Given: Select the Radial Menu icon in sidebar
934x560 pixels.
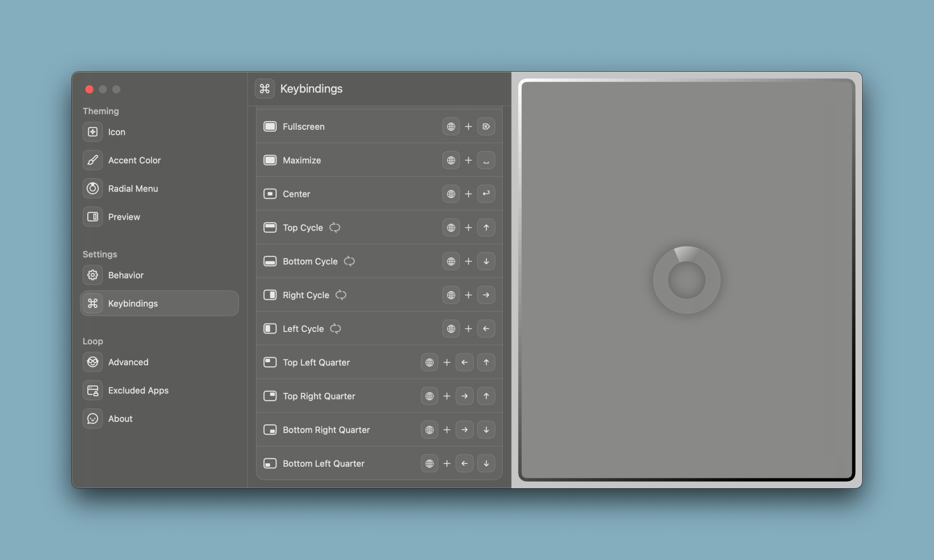Looking at the screenshot, I should pyautogui.click(x=93, y=189).
